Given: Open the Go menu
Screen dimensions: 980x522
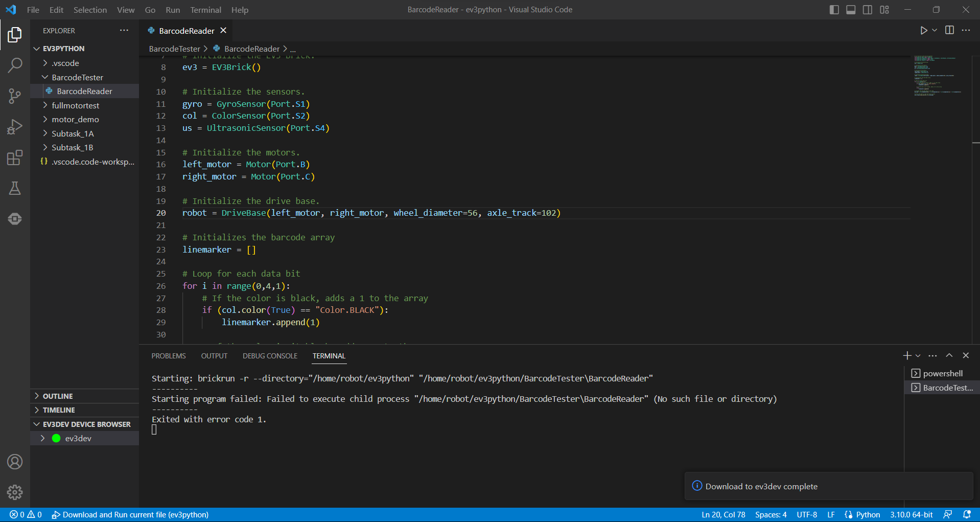Looking at the screenshot, I should 150,10.
